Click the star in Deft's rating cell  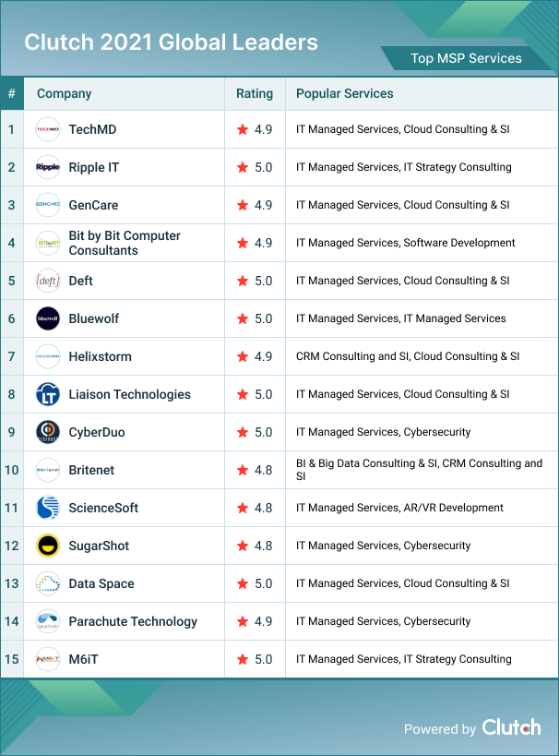pyautogui.click(x=243, y=281)
